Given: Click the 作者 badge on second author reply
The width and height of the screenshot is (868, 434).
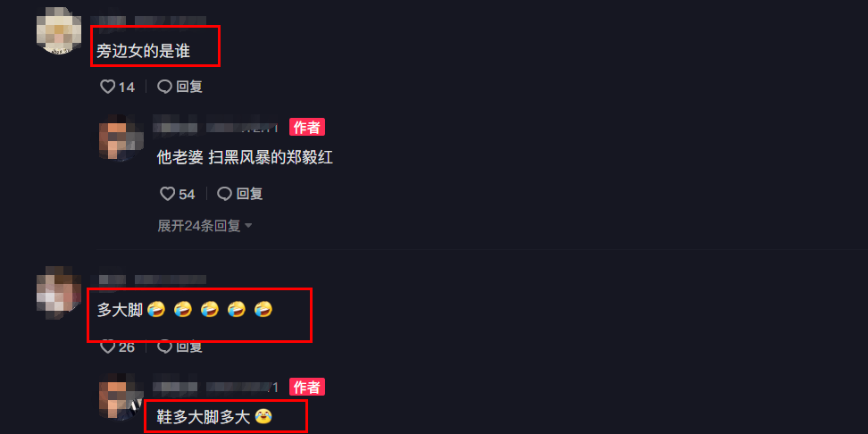Looking at the screenshot, I should point(306,387).
